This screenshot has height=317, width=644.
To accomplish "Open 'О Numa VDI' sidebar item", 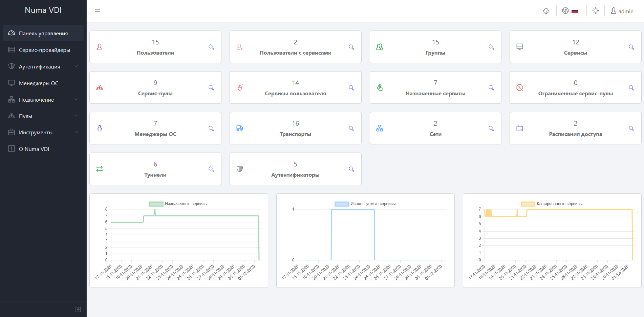I will tap(34, 149).
